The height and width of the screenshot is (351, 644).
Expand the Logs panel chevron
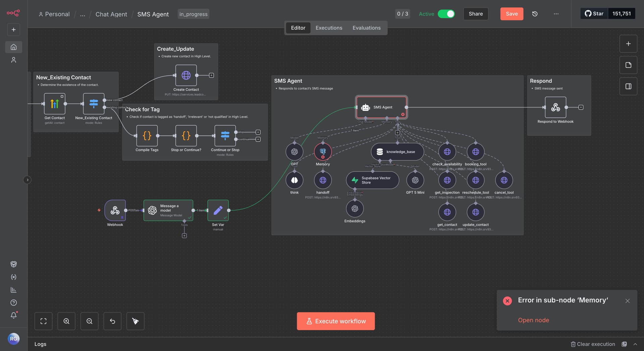pyautogui.click(x=635, y=344)
